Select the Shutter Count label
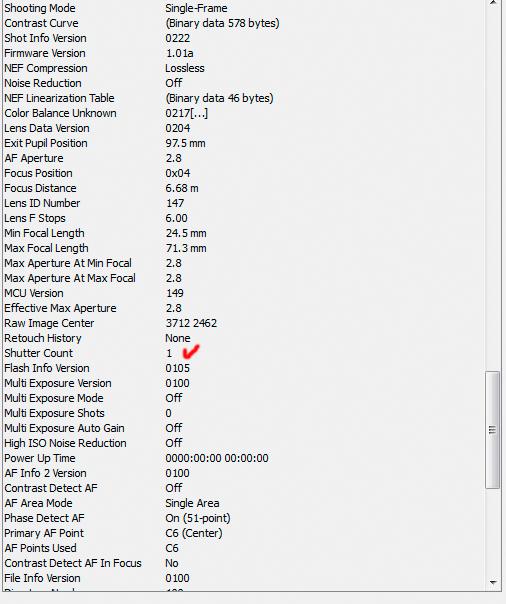Image resolution: width=506 pixels, height=604 pixels. pyautogui.click(x=39, y=354)
